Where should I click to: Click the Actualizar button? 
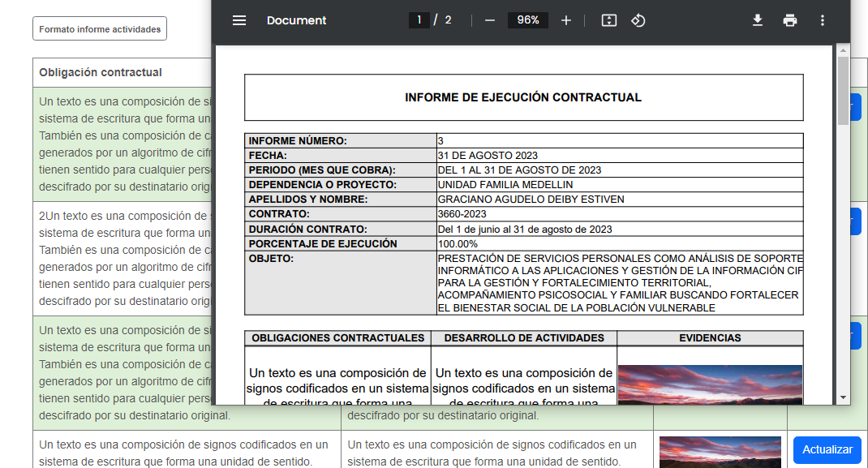click(x=827, y=449)
